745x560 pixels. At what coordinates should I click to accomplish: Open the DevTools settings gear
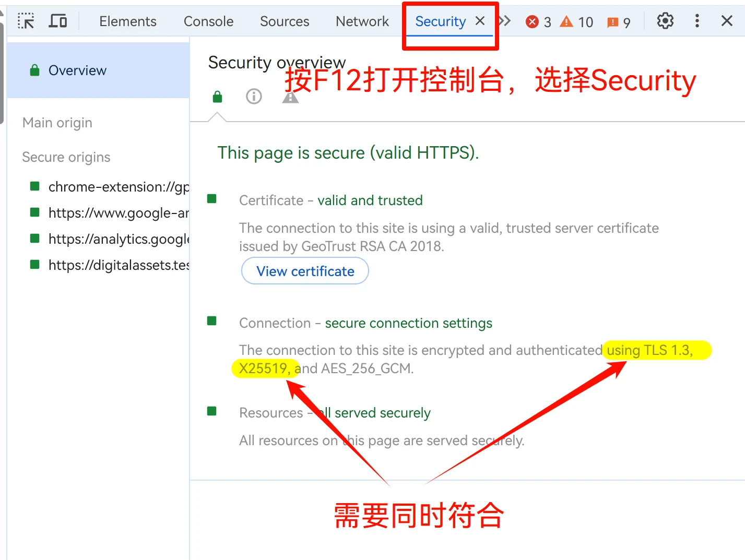[x=665, y=21]
